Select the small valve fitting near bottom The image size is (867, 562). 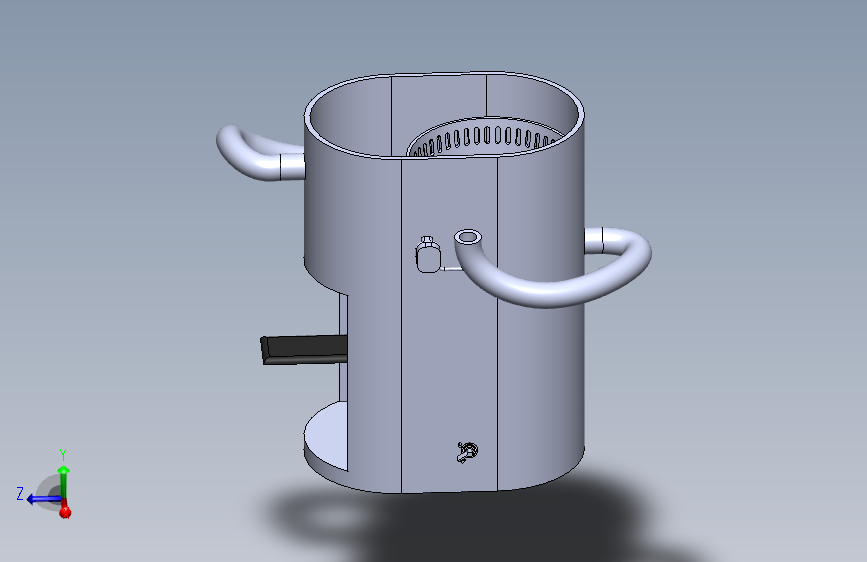point(467,452)
